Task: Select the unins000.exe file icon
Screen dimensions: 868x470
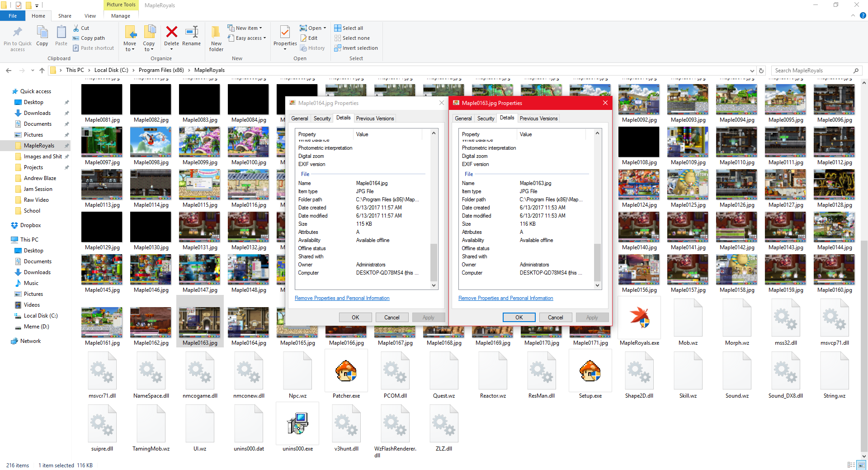Action: [x=297, y=423]
